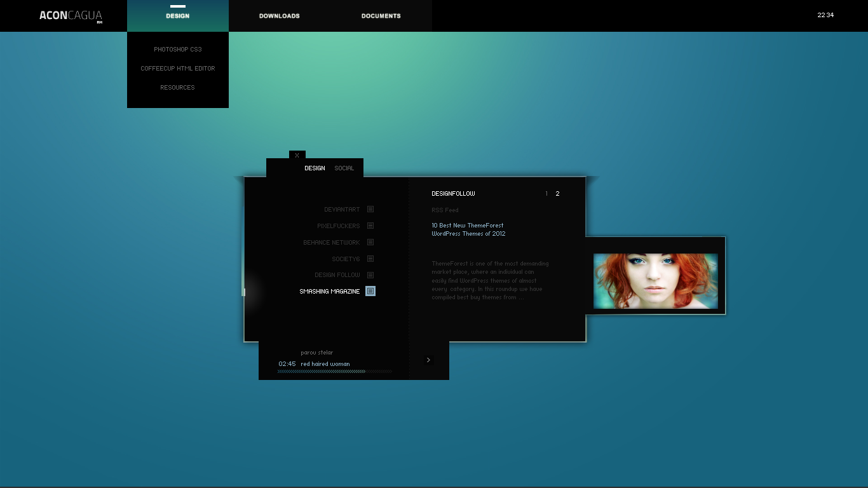Click the Design Follow feed icon

(370, 275)
